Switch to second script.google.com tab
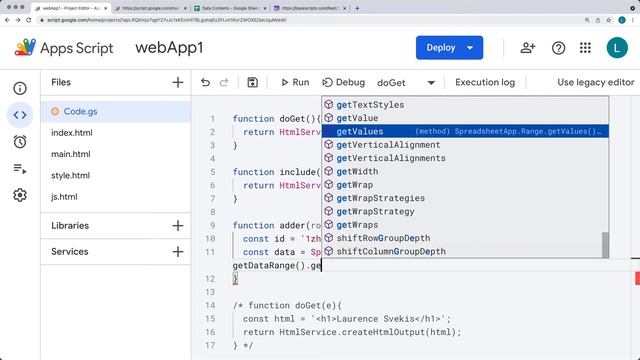The width and height of the screenshot is (640, 360). [150, 8]
